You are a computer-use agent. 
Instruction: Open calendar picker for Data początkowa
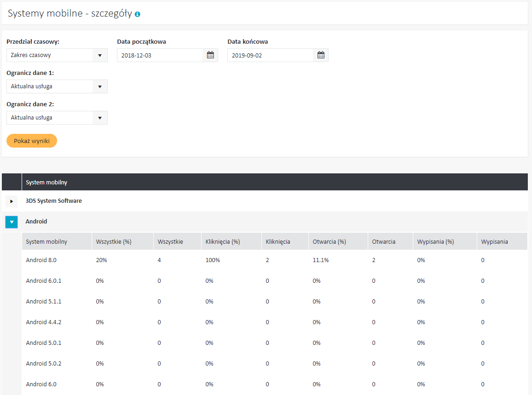point(210,55)
